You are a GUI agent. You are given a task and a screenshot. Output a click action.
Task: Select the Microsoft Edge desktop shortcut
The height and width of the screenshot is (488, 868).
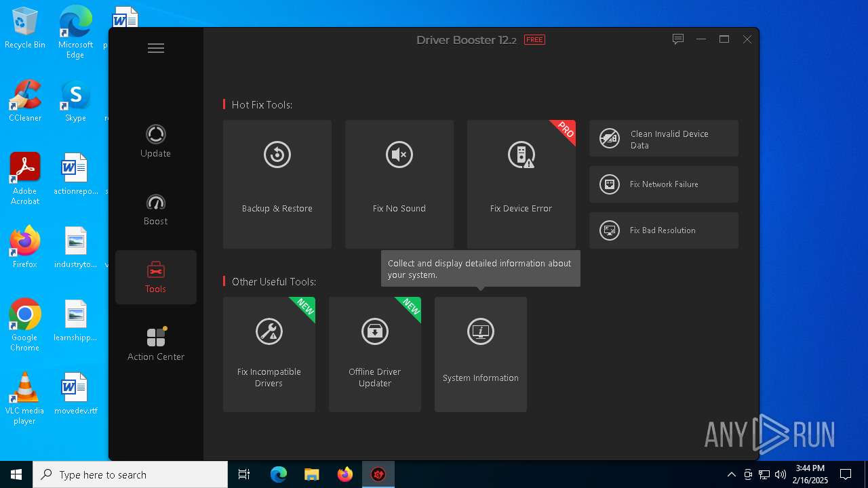coord(75,33)
